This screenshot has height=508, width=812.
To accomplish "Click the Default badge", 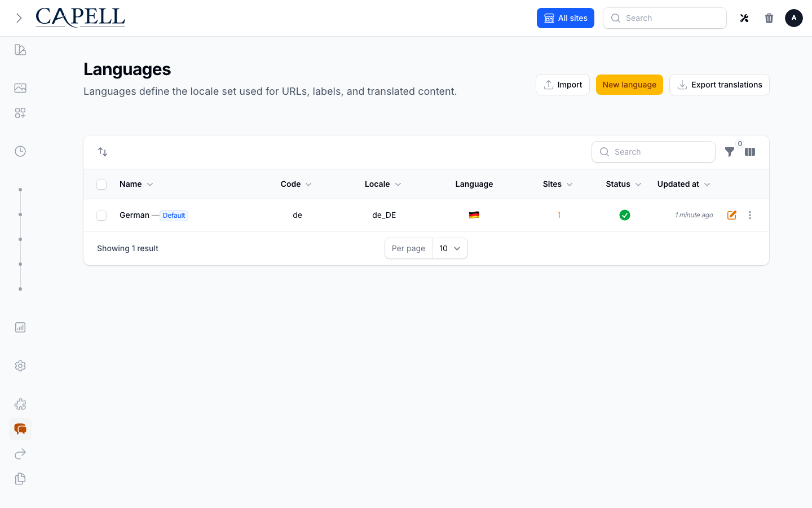I will [174, 216].
